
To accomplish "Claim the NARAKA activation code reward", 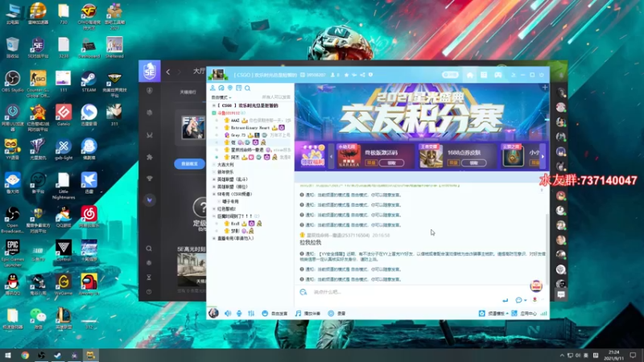I will coord(391,163).
